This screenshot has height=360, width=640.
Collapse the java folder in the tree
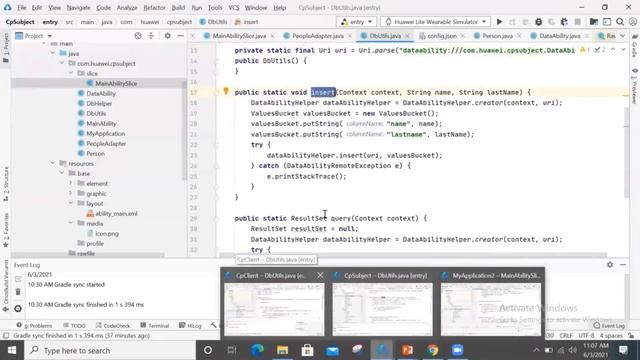53,53
